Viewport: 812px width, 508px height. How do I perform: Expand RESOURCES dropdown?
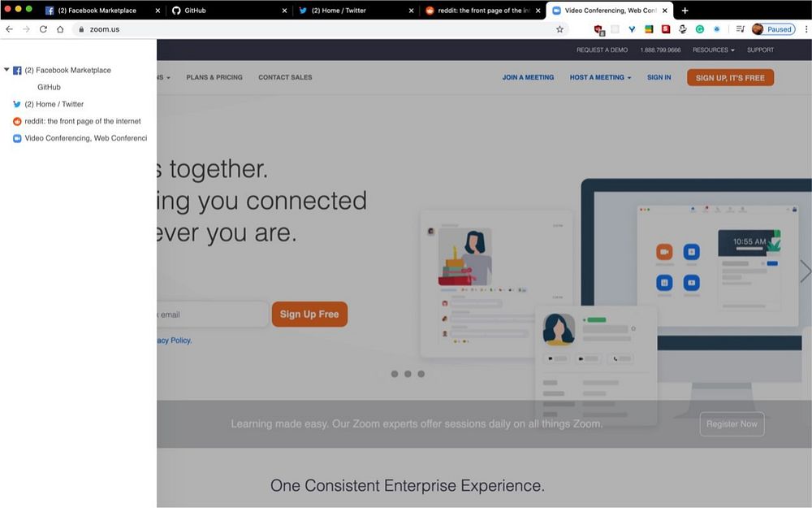pyautogui.click(x=714, y=50)
